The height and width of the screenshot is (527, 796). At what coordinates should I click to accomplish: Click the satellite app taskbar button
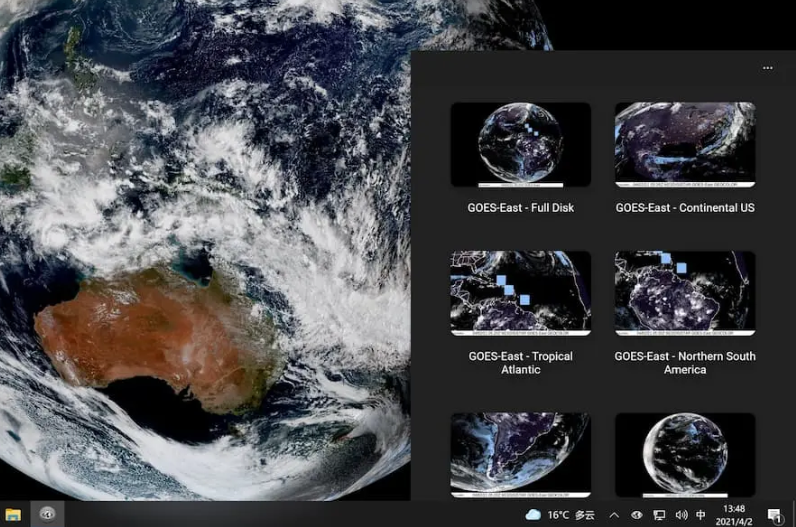(x=47, y=514)
